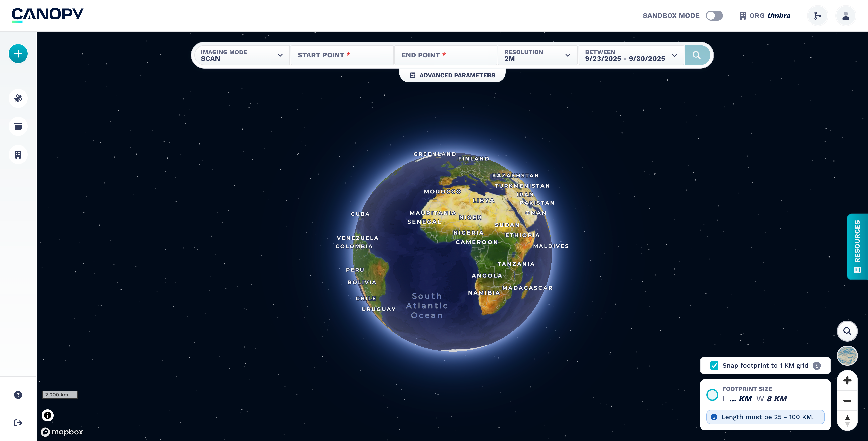Viewport: 868px width, 441px height.
Task: Expand Advanced Parameters panel
Action: [452, 76]
